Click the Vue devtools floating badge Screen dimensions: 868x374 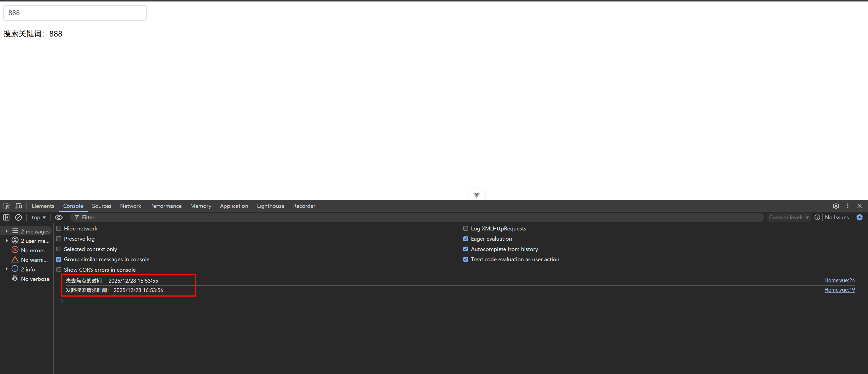(477, 195)
